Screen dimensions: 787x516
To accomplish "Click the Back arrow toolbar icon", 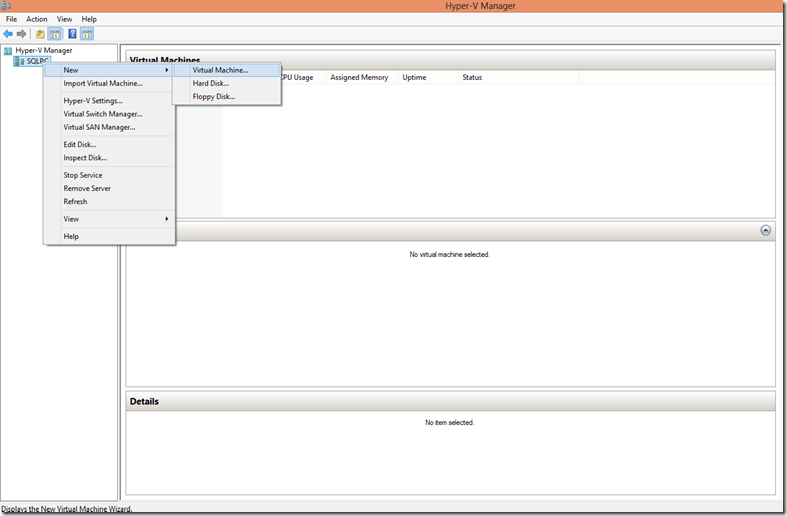I will (8, 34).
